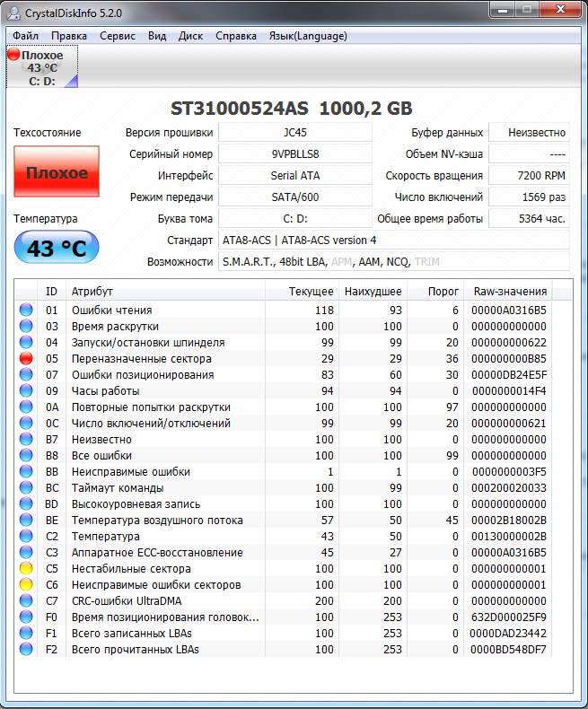
Task: Click the serial number field 9VPBLLS8
Action: (295, 153)
